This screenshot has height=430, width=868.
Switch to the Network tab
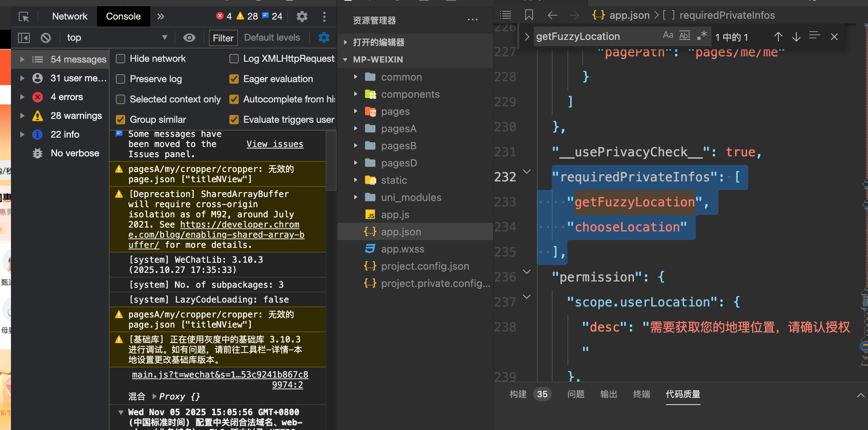click(70, 16)
